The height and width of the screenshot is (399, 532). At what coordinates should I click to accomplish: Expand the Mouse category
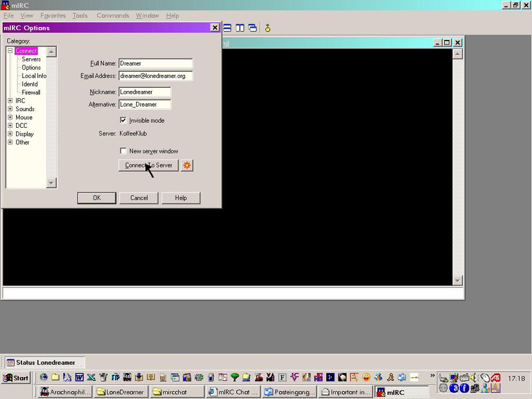(10, 118)
